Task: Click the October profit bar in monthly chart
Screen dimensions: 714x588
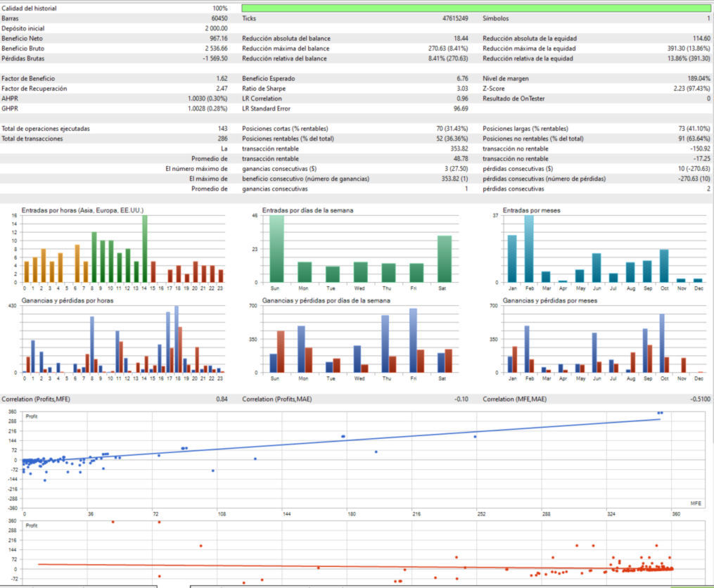Action: coord(662,343)
